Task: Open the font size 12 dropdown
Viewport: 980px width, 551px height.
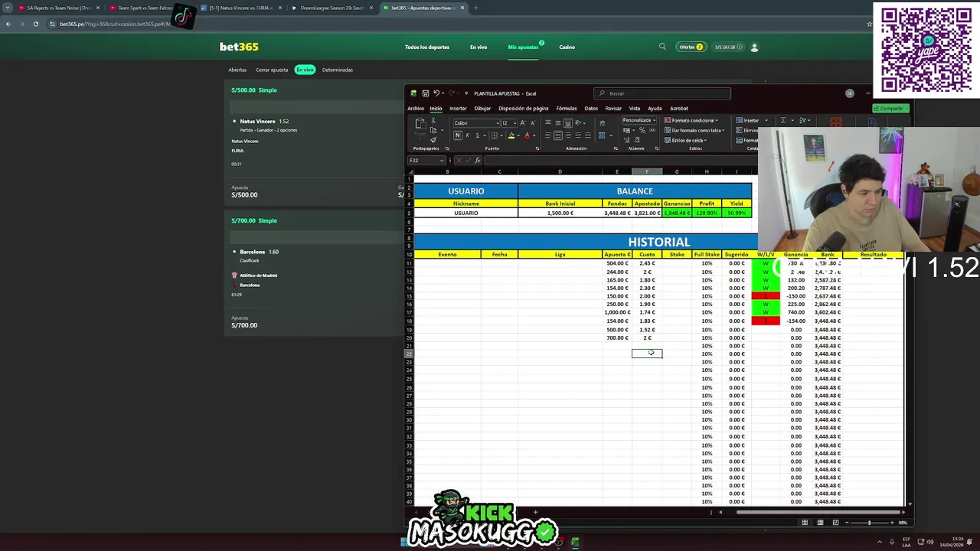Action: tap(514, 123)
